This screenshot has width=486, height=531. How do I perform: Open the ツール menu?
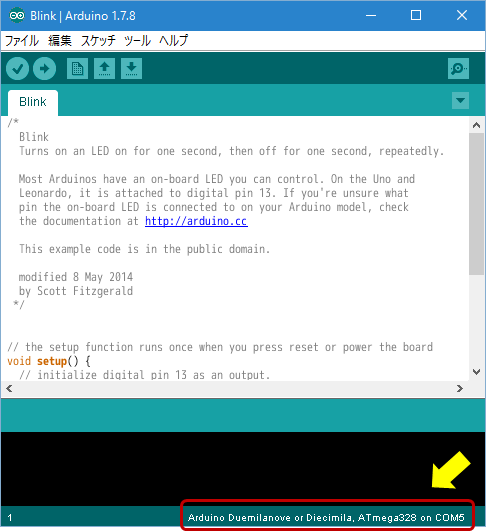[137, 41]
